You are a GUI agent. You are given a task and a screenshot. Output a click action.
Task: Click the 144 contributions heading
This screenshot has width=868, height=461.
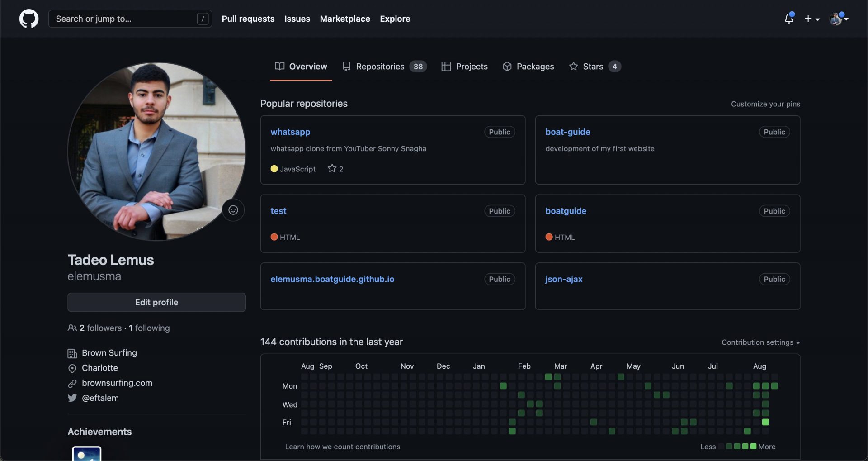(331, 342)
